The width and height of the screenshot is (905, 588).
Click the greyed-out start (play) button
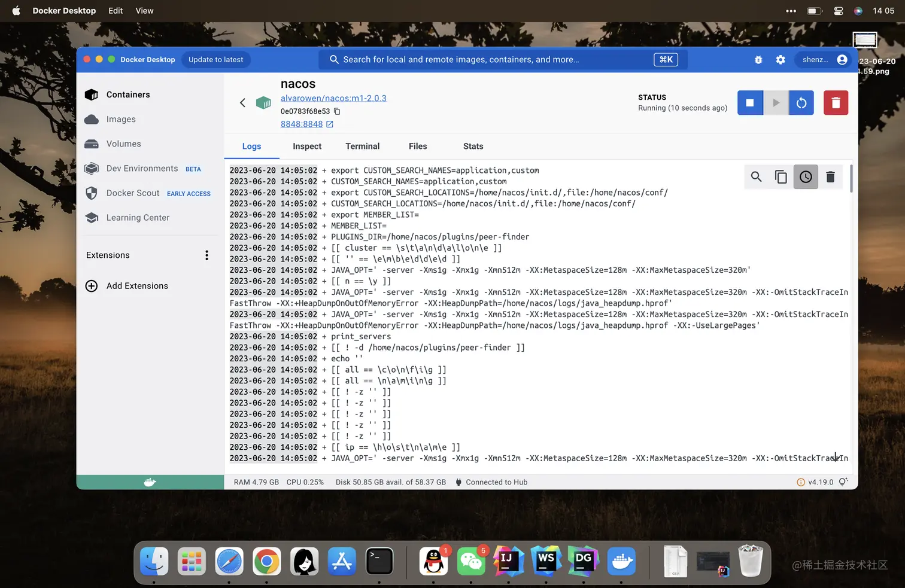coord(776,103)
